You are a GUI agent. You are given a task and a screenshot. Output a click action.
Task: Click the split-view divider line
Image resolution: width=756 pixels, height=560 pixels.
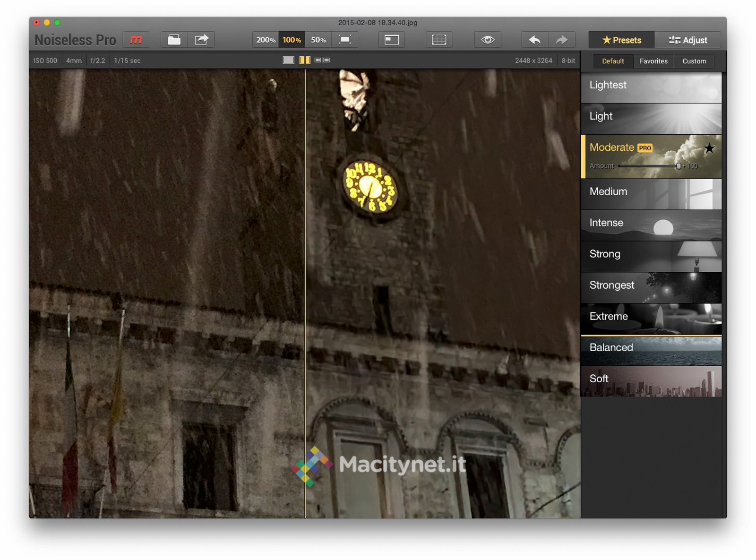point(305,293)
